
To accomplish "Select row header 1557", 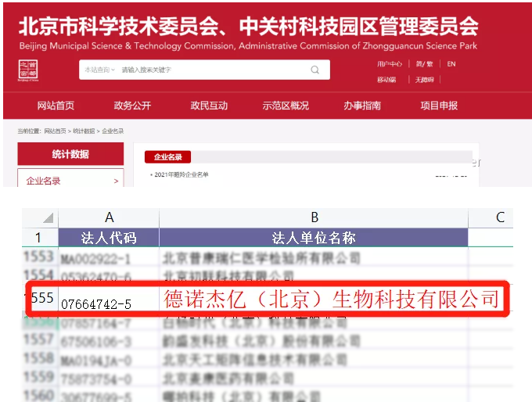I will pos(39,339).
